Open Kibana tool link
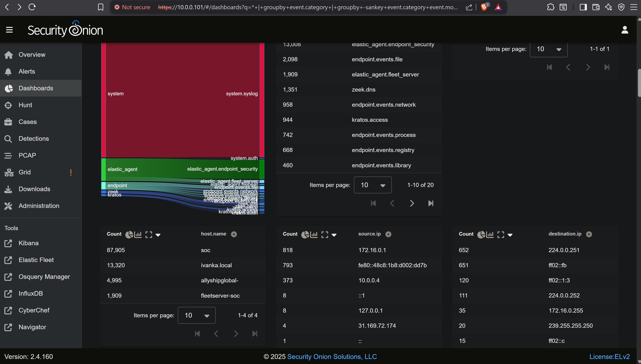 (29, 243)
